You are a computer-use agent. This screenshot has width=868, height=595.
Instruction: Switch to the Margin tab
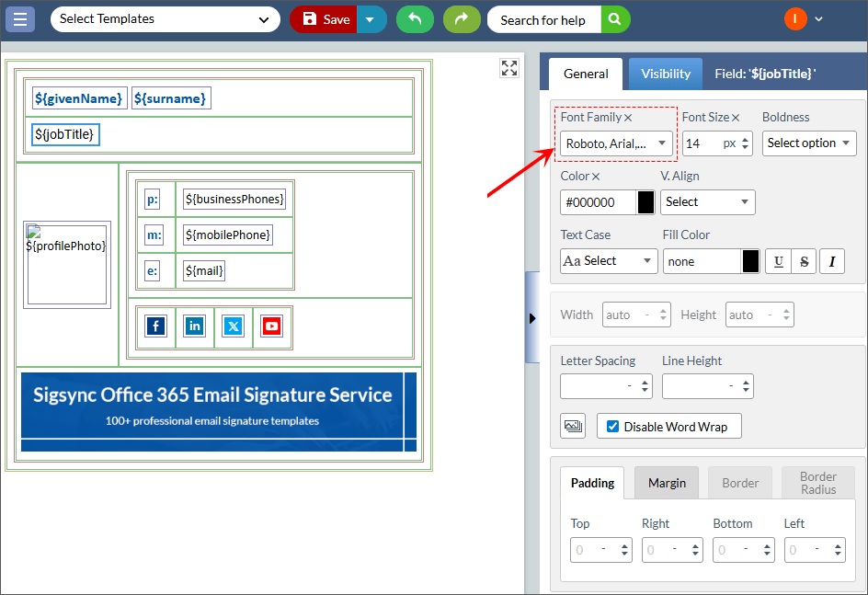667,483
